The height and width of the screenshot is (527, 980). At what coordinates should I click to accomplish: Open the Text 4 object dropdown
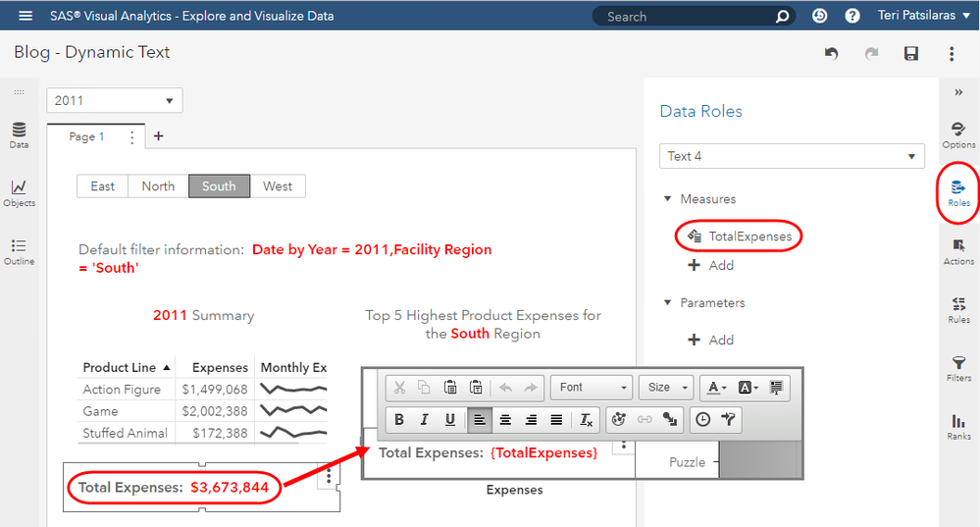pyautogui.click(x=792, y=156)
